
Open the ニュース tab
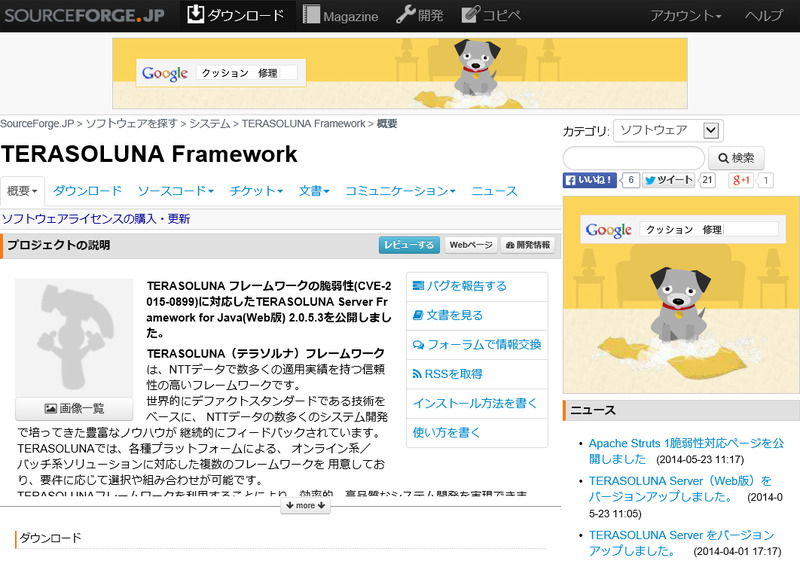coord(494,191)
